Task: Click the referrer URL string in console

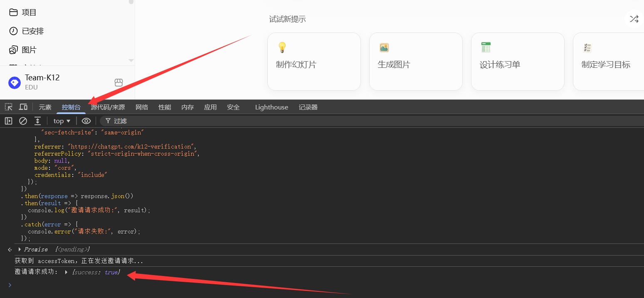Action: [131, 147]
